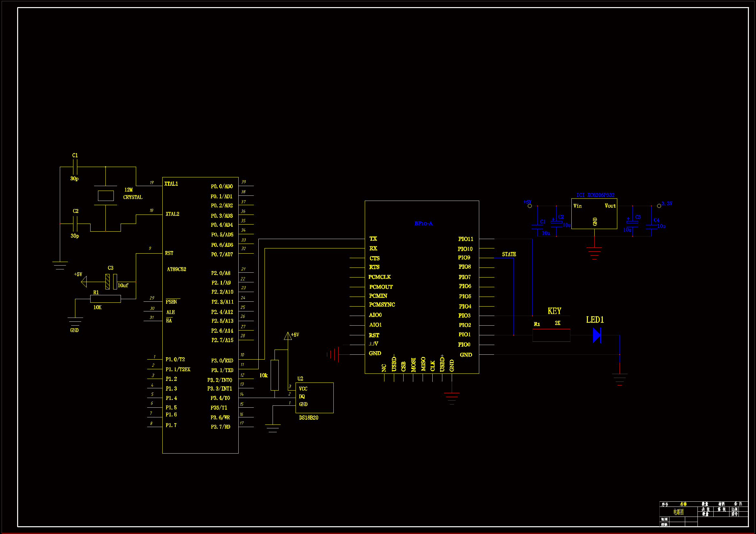Select the KEY text label
This screenshot has width=756, height=534.
[x=554, y=311]
